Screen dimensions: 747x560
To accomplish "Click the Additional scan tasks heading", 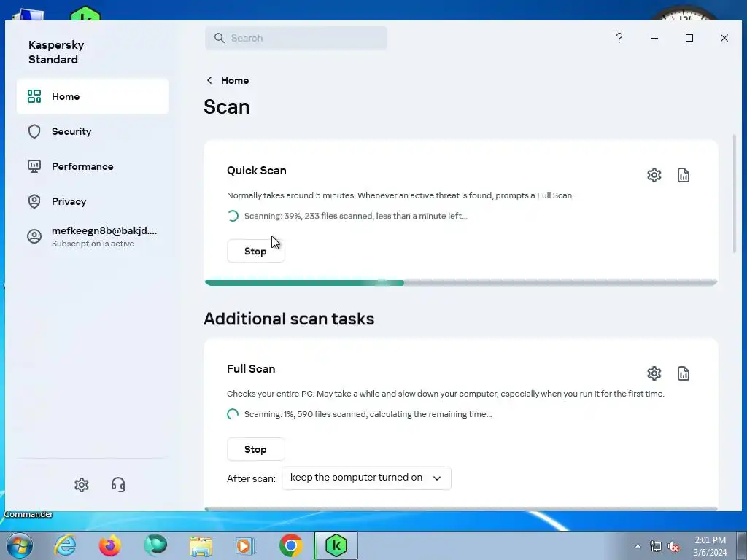I will (x=289, y=319).
